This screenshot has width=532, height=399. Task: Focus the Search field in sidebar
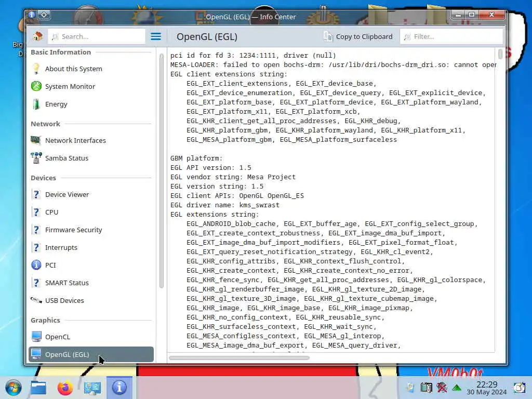pyautogui.click(x=96, y=36)
